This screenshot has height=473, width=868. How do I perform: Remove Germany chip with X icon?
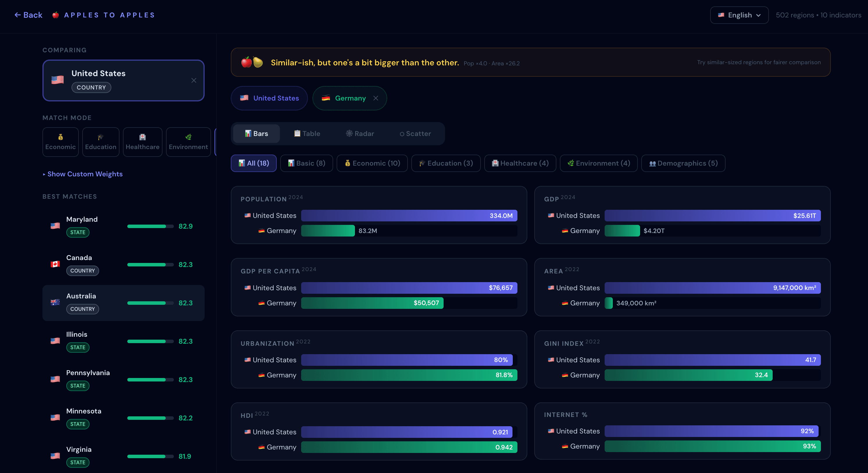tap(376, 98)
